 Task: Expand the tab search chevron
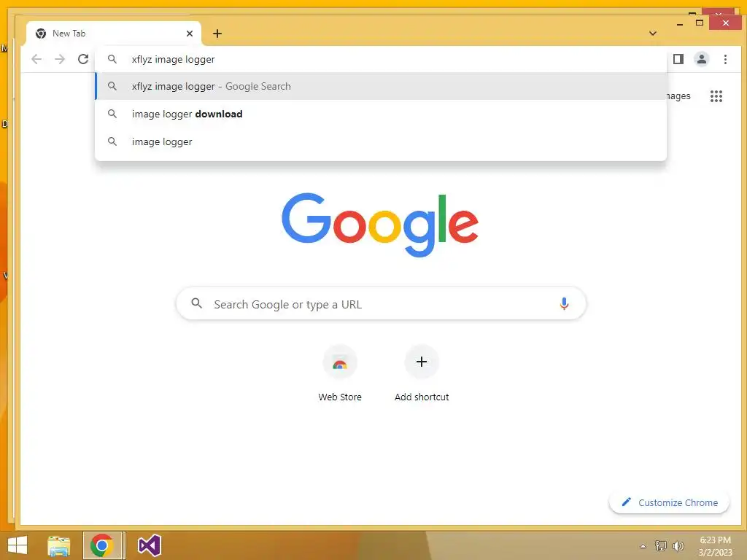click(x=653, y=34)
